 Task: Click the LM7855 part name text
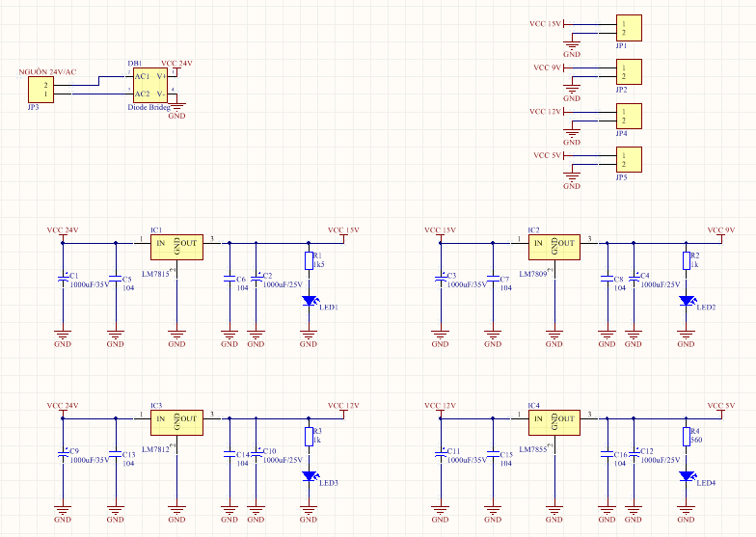click(532, 449)
